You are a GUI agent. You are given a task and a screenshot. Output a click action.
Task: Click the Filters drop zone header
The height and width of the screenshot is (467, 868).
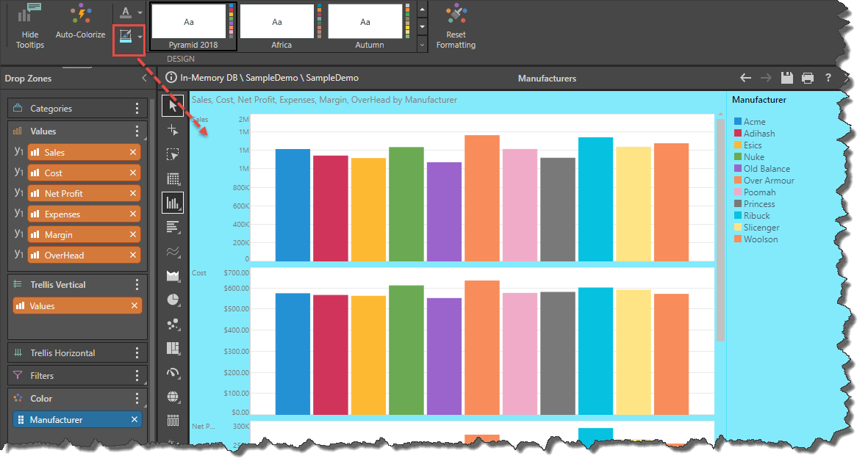point(77,376)
